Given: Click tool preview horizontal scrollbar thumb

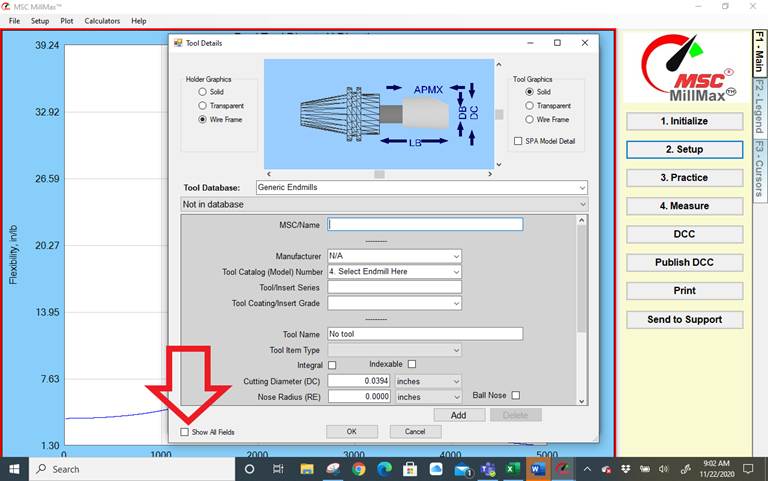Looking at the screenshot, I should point(380,174).
